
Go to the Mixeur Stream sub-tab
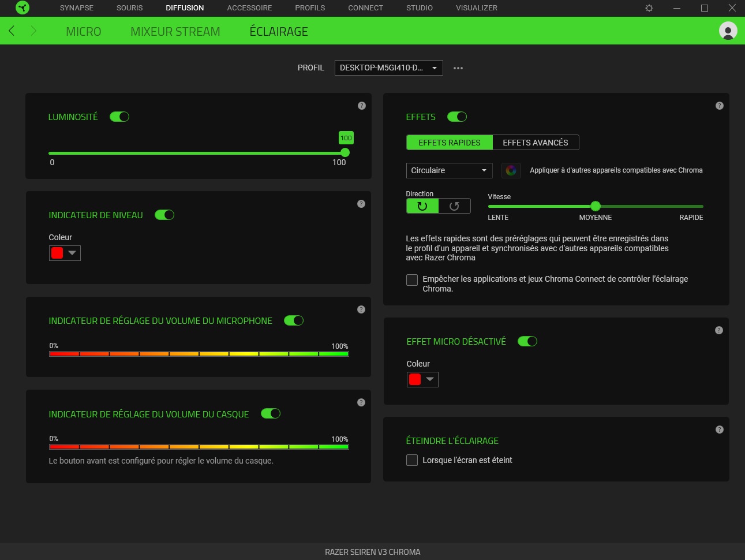click(175, 32)
